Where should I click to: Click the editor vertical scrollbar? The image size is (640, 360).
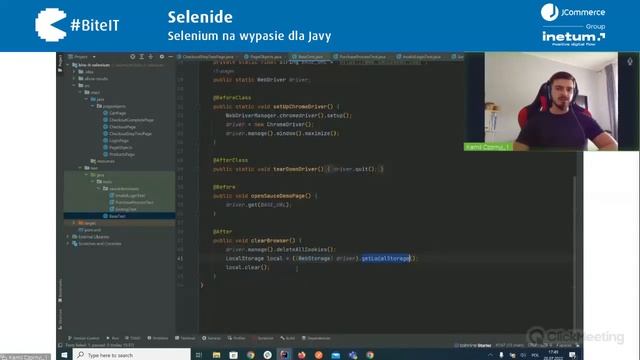[574, 253]
